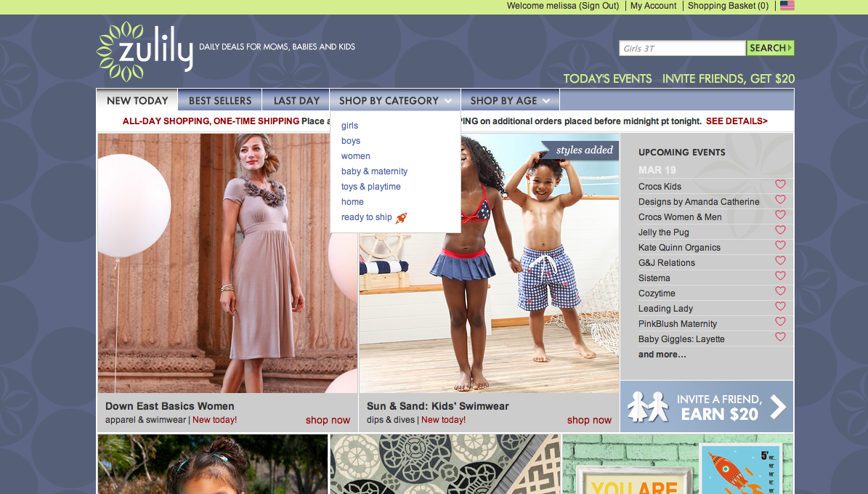868x494 pixels.
Task: Click the Invite a Friend, Earn $20 banner
Action: tap(707, 407)
